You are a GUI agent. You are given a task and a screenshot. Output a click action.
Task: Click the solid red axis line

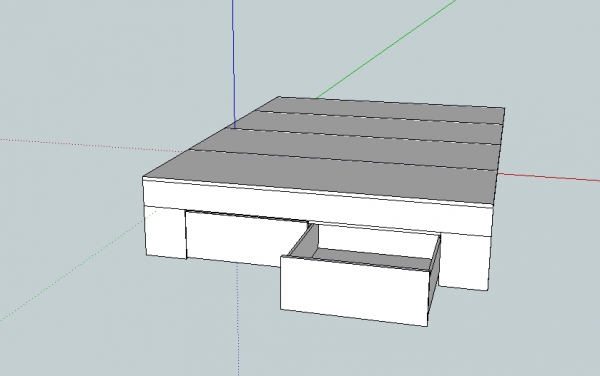coord(548,177)
